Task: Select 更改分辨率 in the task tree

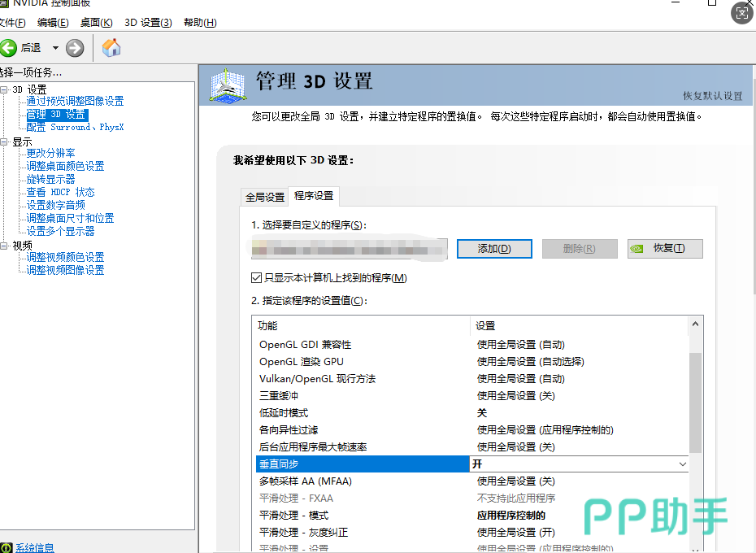Action: click(50, 153)
